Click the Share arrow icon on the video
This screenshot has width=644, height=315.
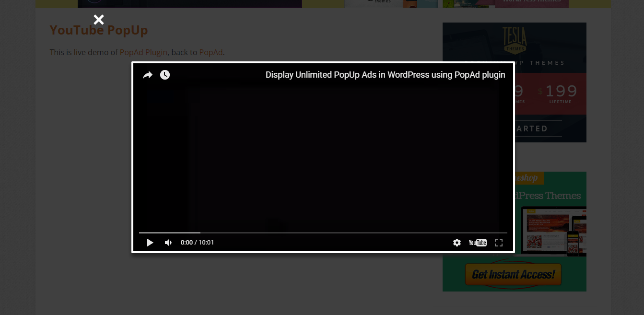pyautogui.click(x=148, y=75)
